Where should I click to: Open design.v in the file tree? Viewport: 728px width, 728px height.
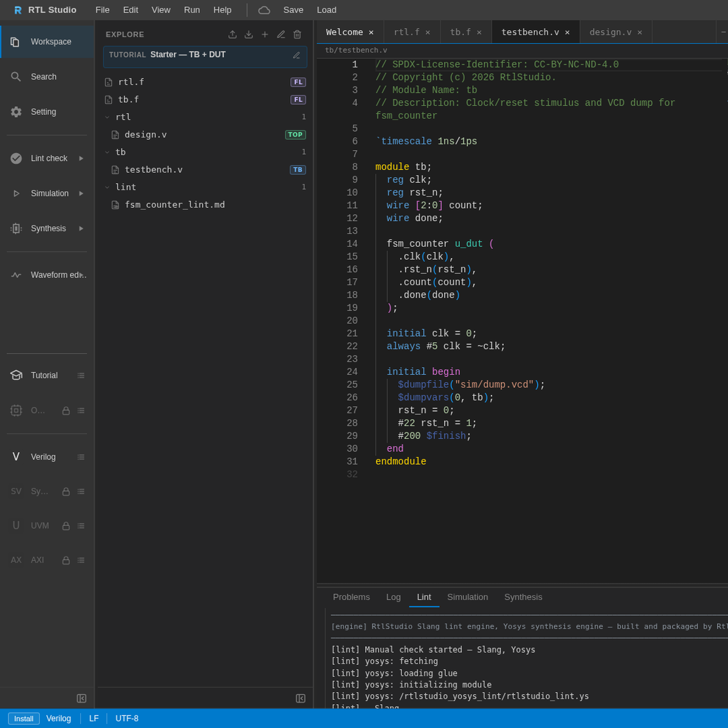point(205,135)
